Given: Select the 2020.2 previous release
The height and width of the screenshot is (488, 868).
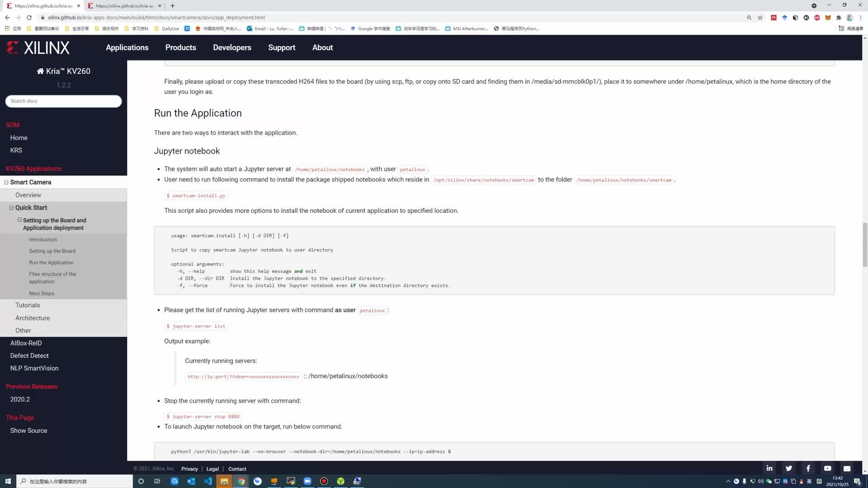Looking at the screenshot, I should [x=20, y=399].
